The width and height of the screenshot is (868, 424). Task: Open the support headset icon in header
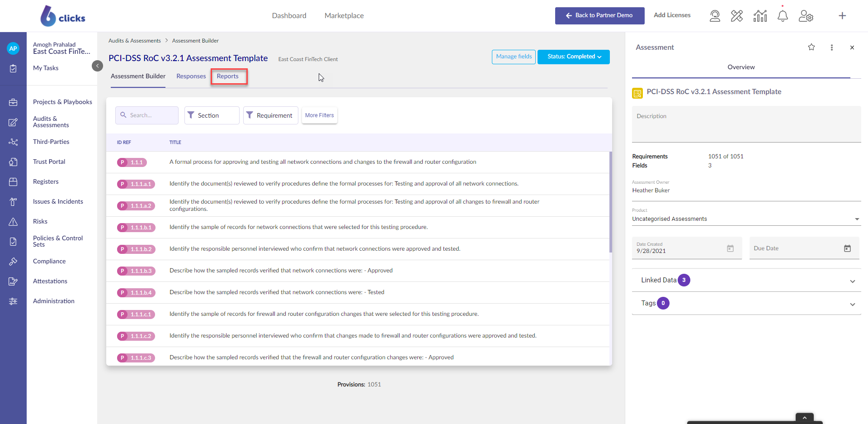(715, 16)
